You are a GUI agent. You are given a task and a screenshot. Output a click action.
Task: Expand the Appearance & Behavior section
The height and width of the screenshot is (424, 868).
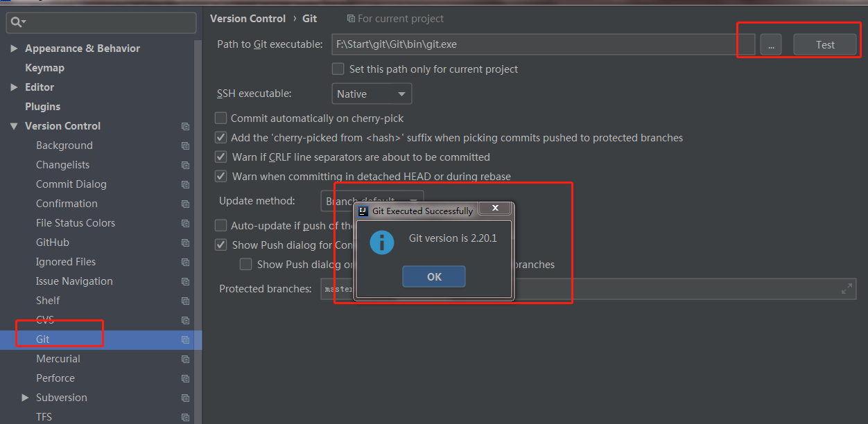[14, 48]
